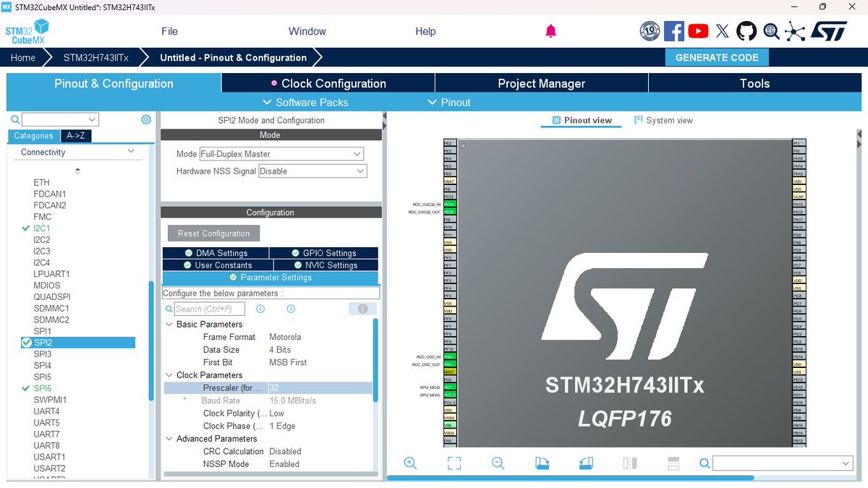Screen dimensions: 868x488
Task: Switch to Project Manager tab
Action: (541, 83)
